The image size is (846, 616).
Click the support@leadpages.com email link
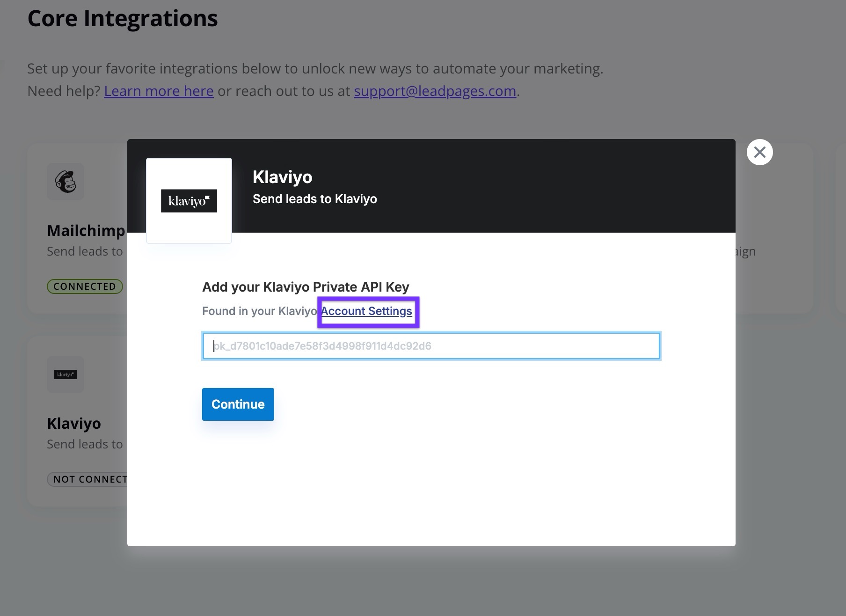pyautogui.click(x=435, y=91)
